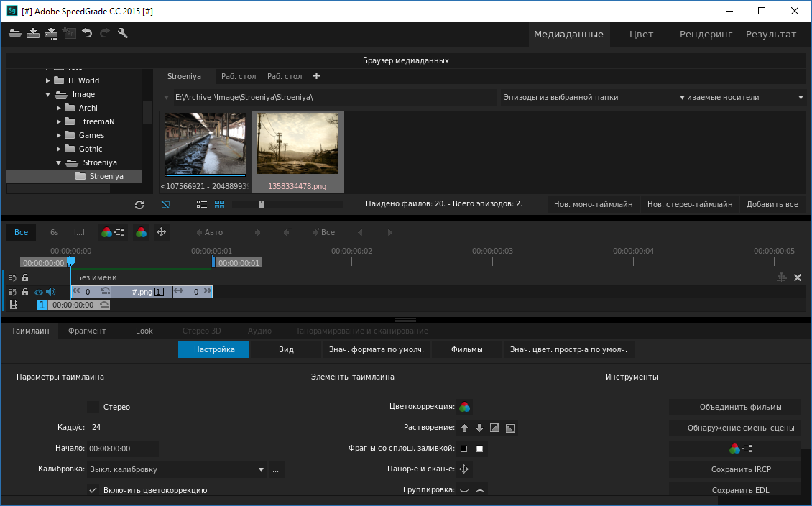Click the Undo arrow icon

pos(88,33)
